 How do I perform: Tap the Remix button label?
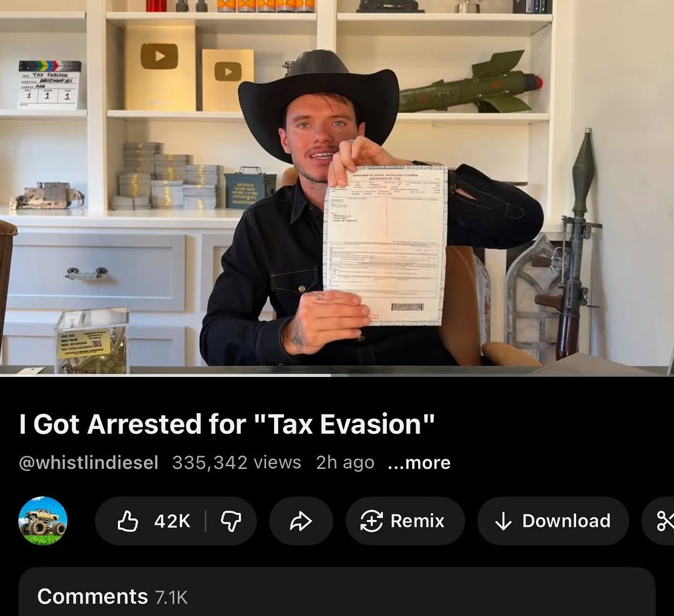click(418, 521)
